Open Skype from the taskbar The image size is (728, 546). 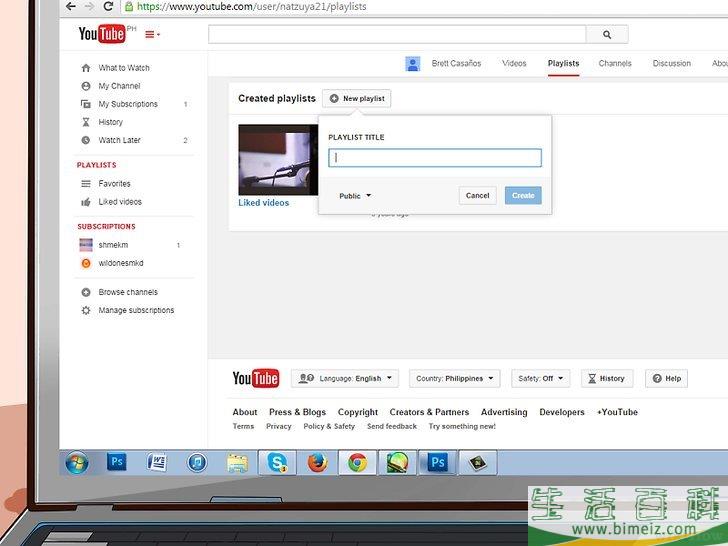(277, 463)
